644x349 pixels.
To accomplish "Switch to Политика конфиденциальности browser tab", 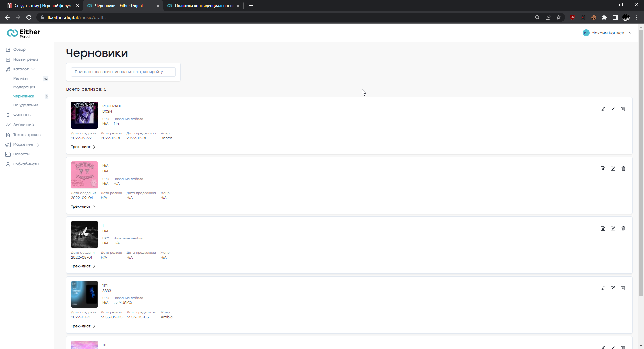I will tap(204, 6).
